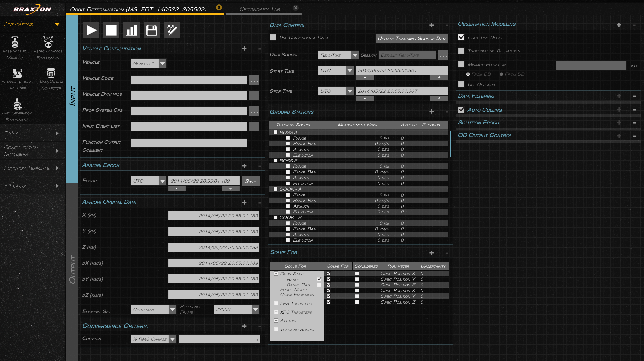Select the Stop icon in the toolbar

click(x=111, y=30)
